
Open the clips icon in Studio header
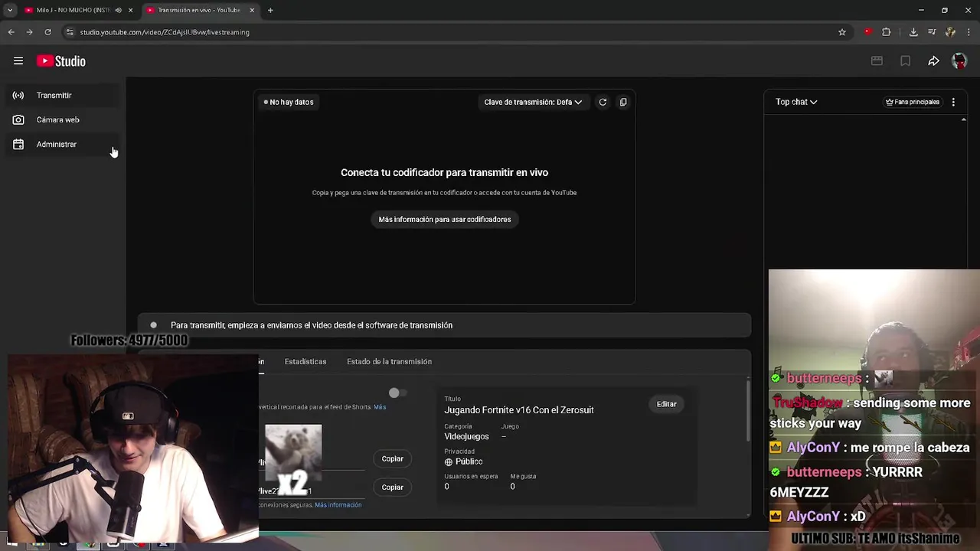coord(877,61)
